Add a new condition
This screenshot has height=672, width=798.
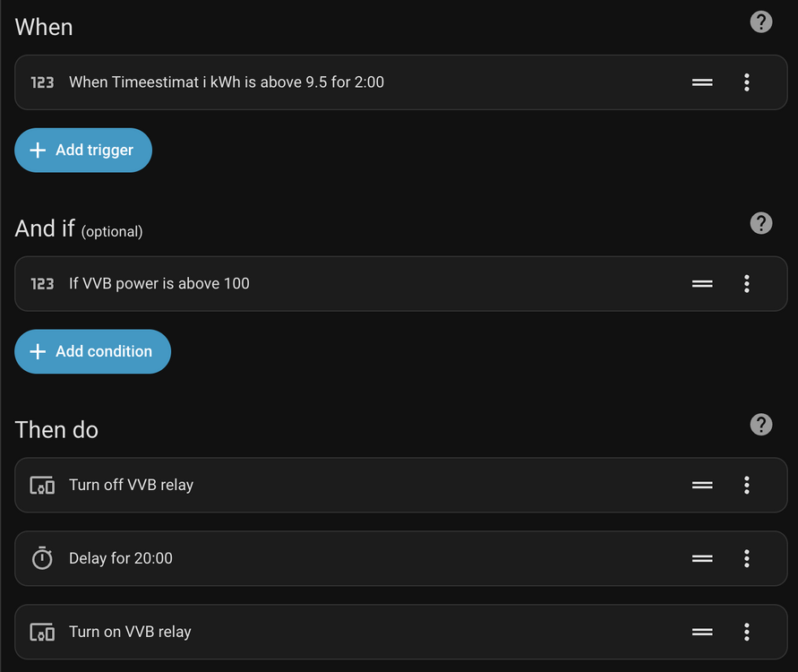[92, 352]
